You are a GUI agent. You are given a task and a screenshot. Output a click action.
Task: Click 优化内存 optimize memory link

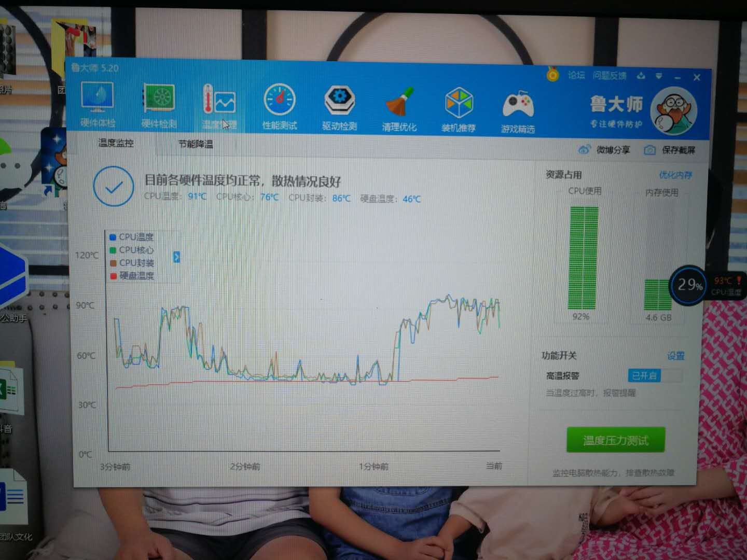[x=675, y=175]
